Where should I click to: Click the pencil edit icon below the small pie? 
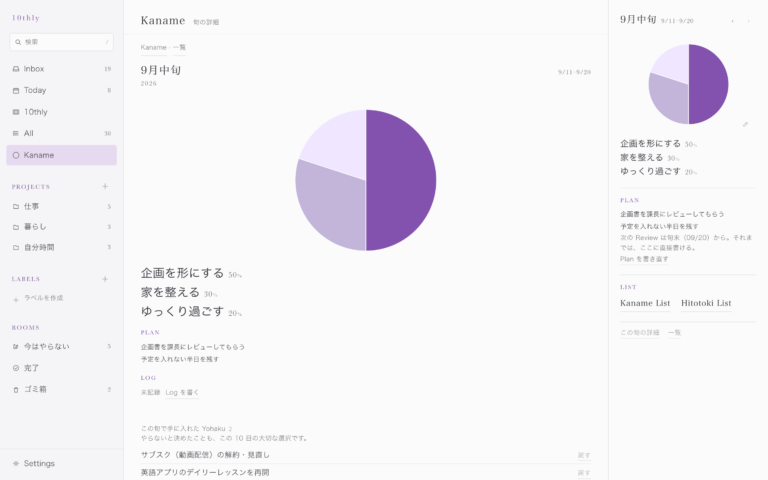click(745, 124)
